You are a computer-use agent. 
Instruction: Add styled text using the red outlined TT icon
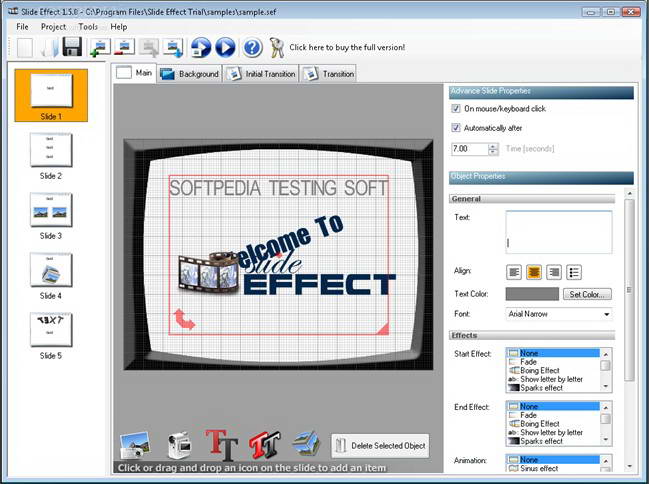pos(265,445)
